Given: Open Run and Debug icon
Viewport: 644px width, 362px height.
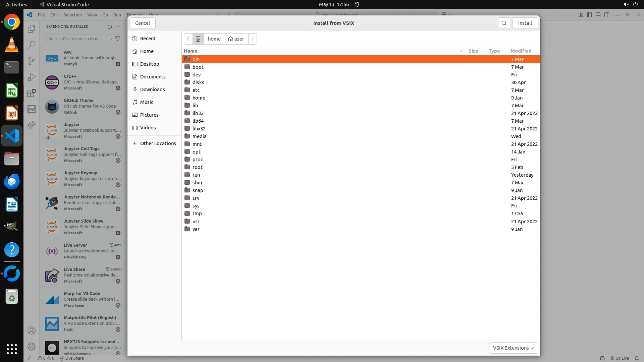Looking at the screenshot, I should (32, 77).
